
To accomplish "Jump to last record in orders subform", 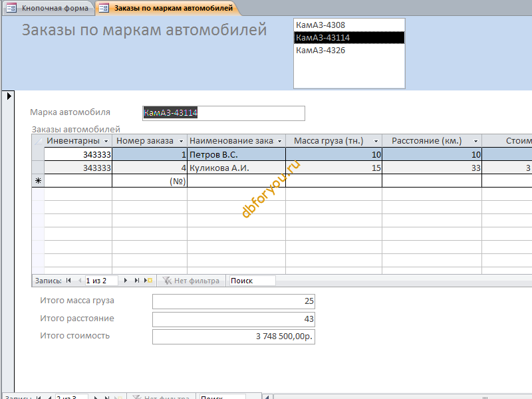I will pyautogui.click(x=137, y=281).
